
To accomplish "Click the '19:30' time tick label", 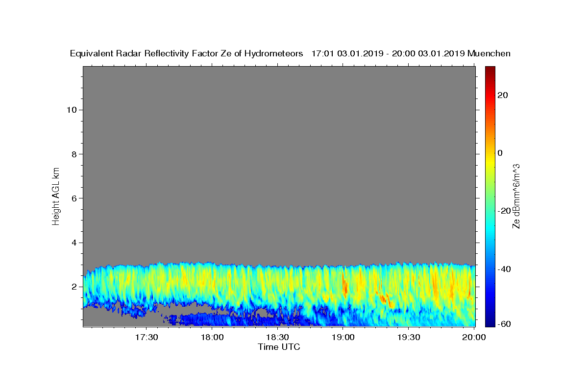I will [409, 337].
